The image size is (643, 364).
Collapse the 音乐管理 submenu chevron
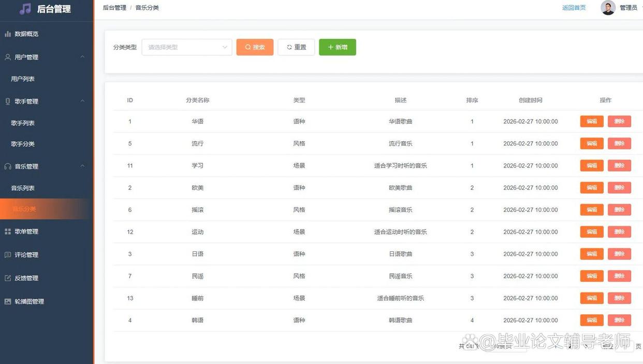coord(82,166)
